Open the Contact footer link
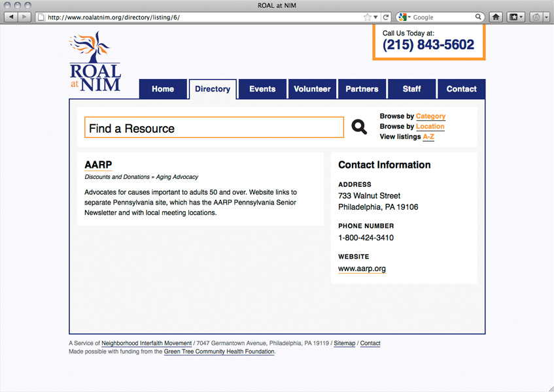The height and width of the screenshot is (392, 554). point(370,343)
